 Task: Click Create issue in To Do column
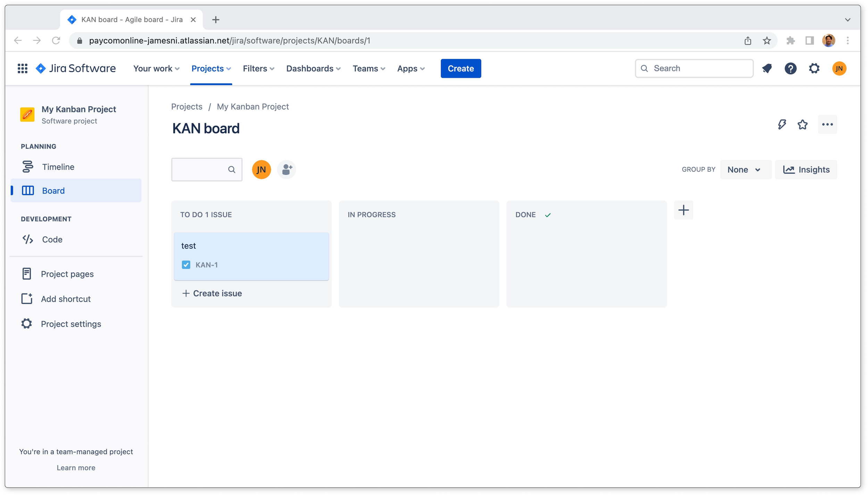click(212, 294)
